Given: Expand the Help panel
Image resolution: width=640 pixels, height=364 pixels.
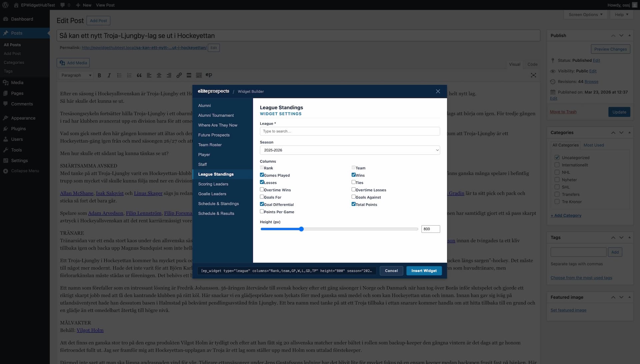Looking at the screenshot, I should coord(622,15).
